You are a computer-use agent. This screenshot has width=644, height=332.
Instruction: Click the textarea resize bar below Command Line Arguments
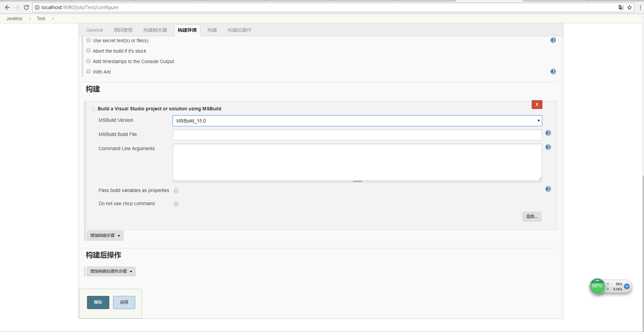357,182
